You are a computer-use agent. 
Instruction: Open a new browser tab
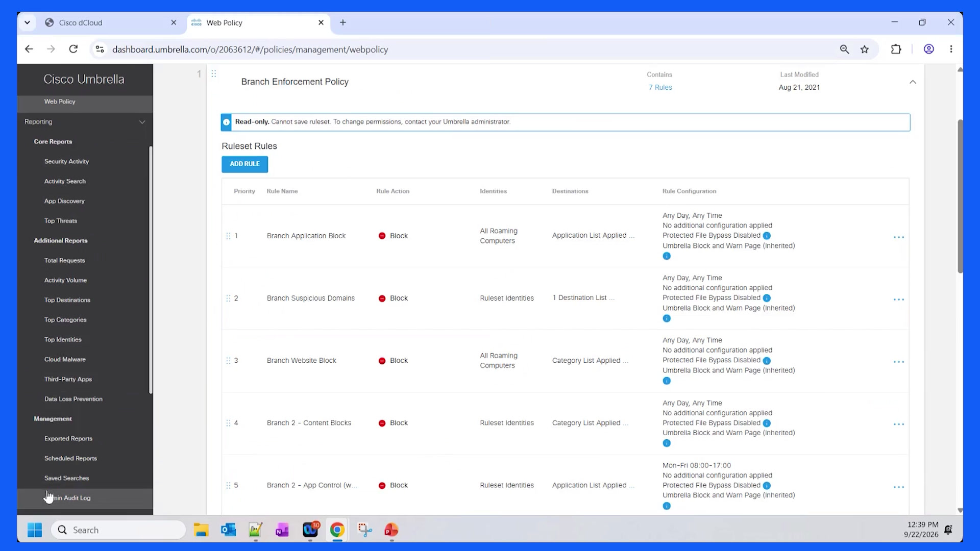click(x=342, y=22)
